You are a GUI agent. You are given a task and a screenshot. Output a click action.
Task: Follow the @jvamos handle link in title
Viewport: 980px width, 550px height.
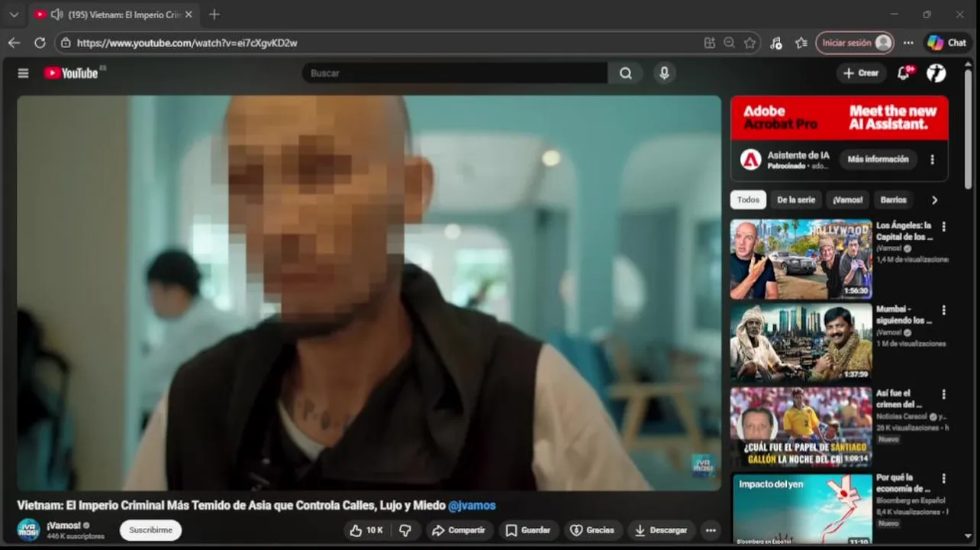pyautogui.click(x=472, y=506)
